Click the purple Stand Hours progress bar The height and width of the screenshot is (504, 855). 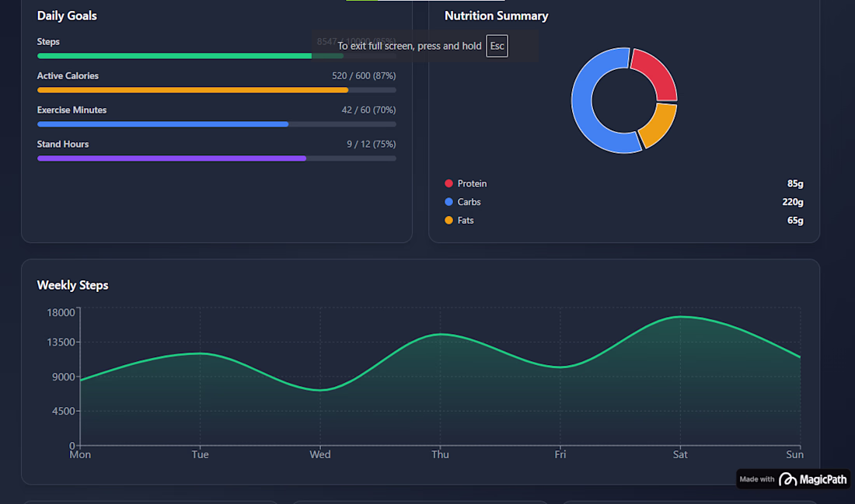(x=217, y=158)
